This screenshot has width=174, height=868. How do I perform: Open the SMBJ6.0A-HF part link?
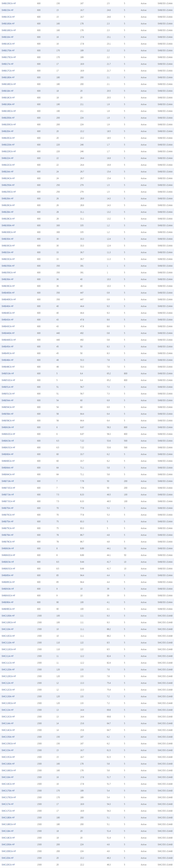point(8,427)
